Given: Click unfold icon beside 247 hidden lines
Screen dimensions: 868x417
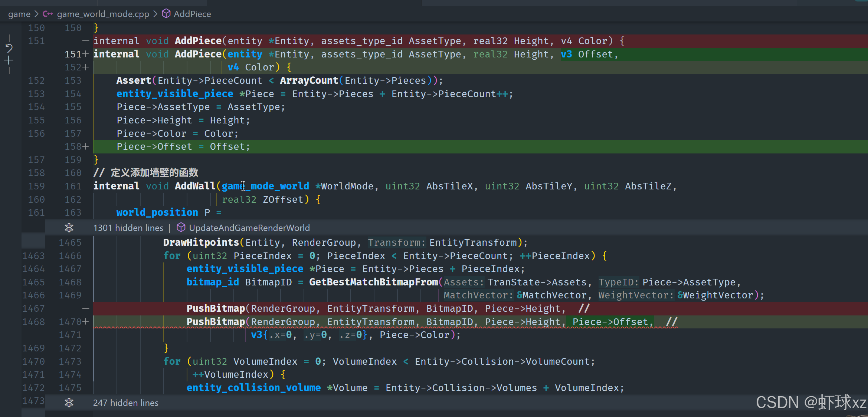Looking at the screenshot, I should coord(69,403).
